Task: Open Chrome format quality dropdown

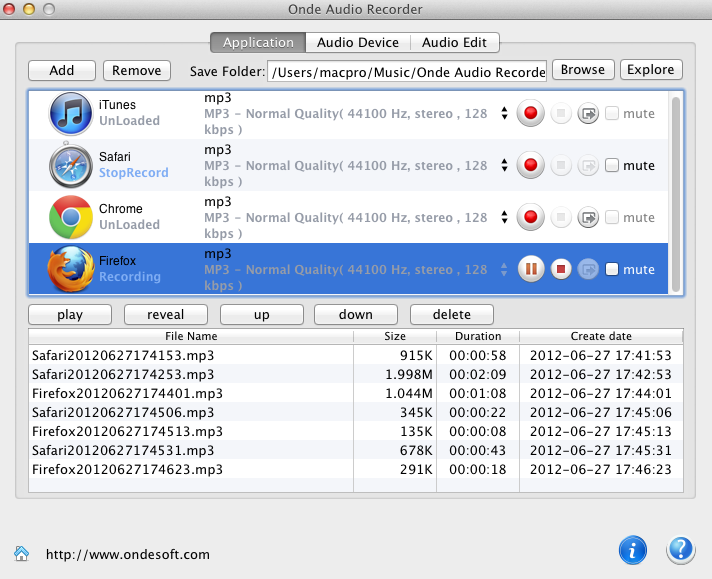Action: pyautogui.click(x=504, y=217)
